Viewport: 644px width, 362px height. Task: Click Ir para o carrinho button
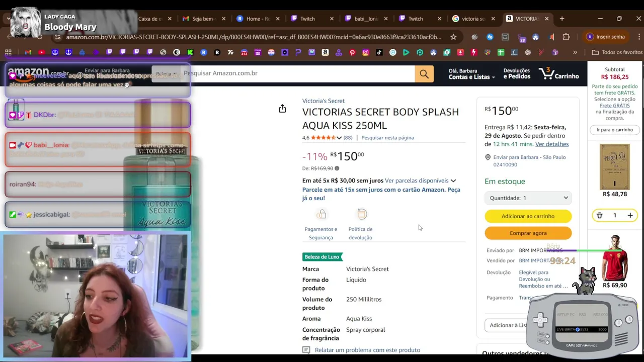click(614, 130)
